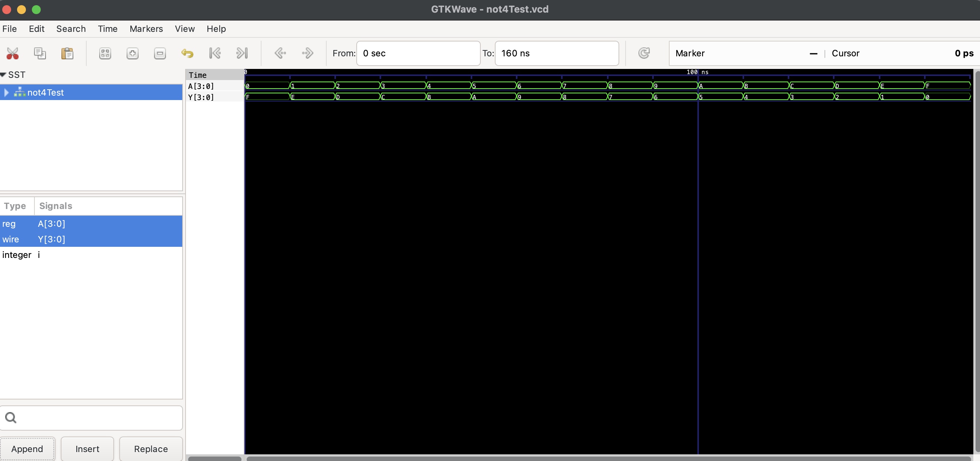Open the Time menu
The width and height of the screenshot is (980, 461).
point(107,29)
